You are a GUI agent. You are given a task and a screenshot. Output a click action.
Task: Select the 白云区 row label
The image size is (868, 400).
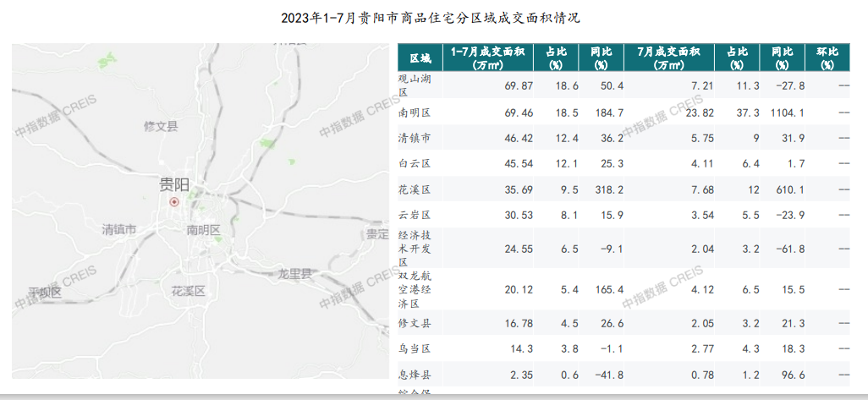pyautogui.click(x=415, y=163)
